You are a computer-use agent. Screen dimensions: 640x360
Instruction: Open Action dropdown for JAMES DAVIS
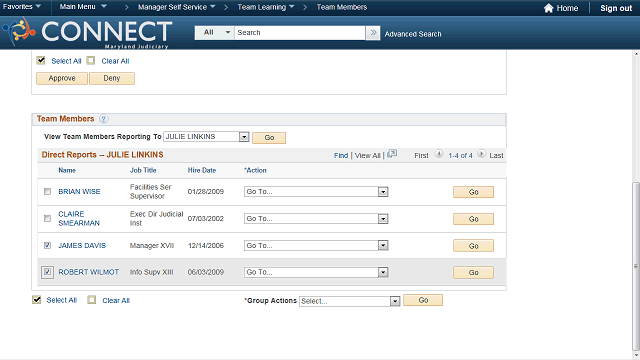[316, 245]
